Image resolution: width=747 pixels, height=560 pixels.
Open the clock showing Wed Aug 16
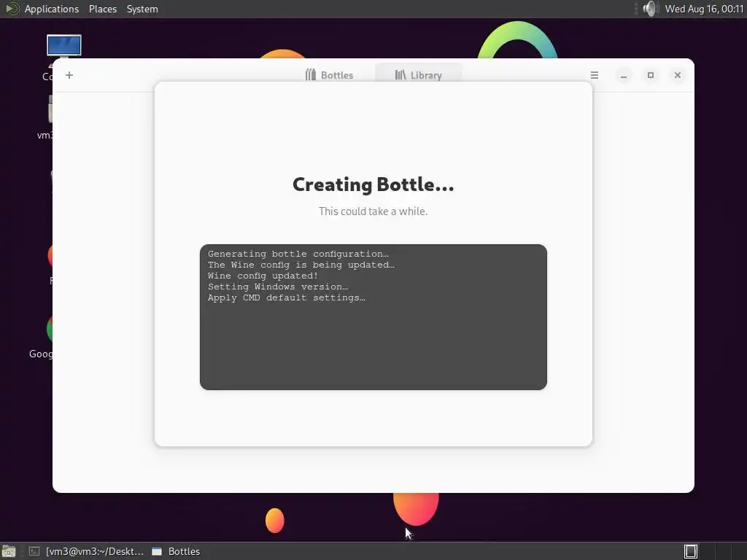coord(704,9)
